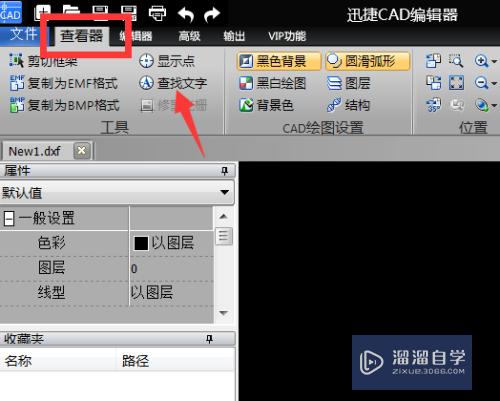
Task: Click the 色彩 property label
Action: pos(51,243)
